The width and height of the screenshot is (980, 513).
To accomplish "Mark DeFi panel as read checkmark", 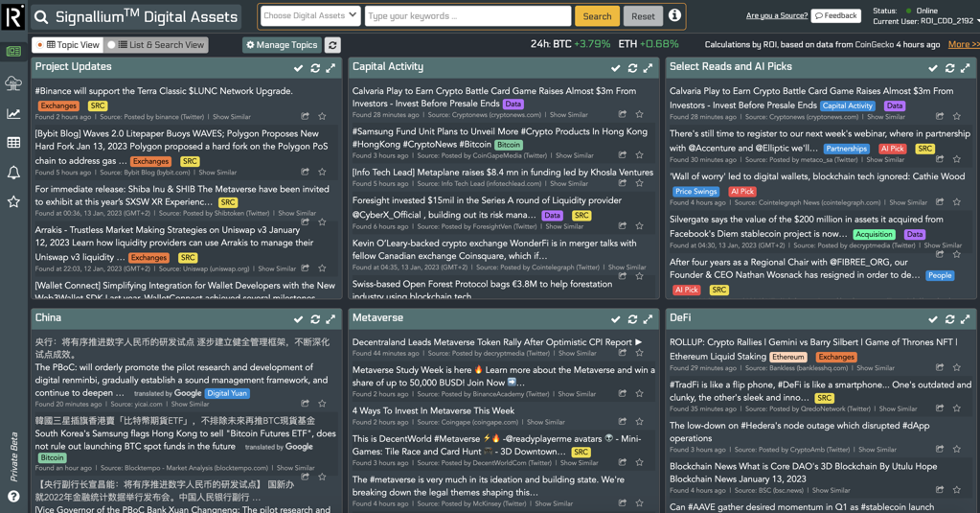I will 933,319.
